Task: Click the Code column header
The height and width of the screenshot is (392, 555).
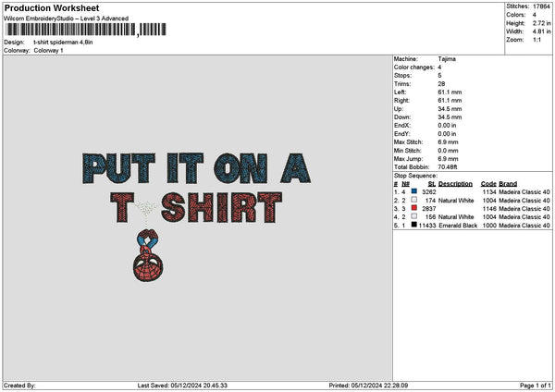Action: 489,183
